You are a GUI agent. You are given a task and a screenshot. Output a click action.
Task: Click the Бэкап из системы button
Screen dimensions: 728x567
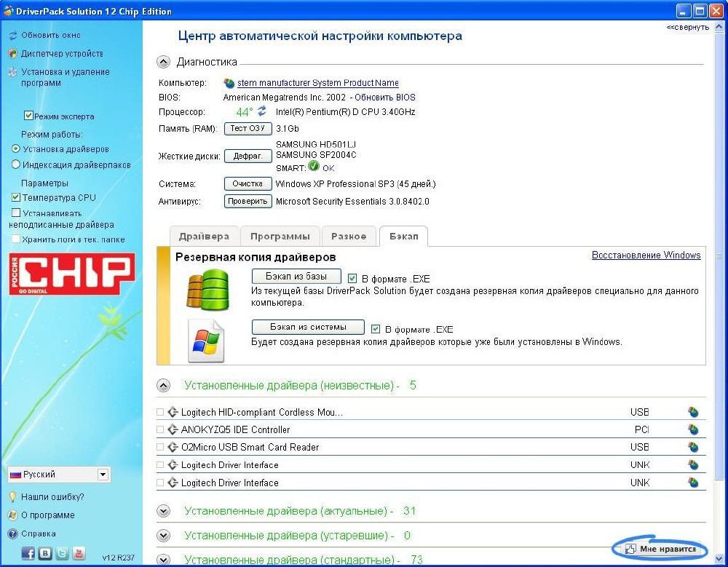pos(308,327)
